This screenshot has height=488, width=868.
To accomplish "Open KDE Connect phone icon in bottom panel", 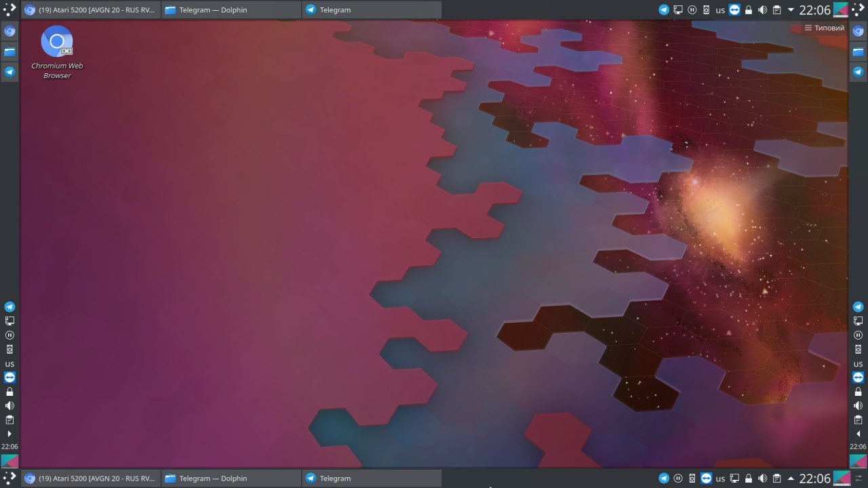I will 692,479.
